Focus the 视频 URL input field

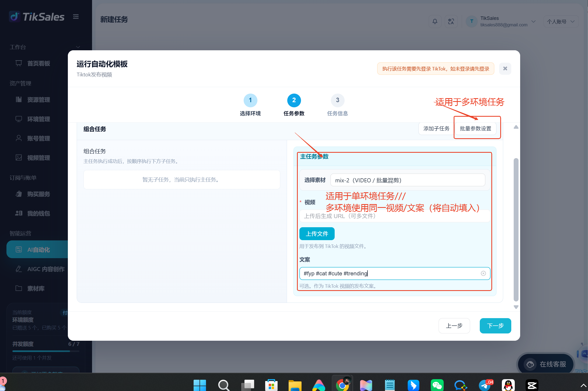[395, 216]
